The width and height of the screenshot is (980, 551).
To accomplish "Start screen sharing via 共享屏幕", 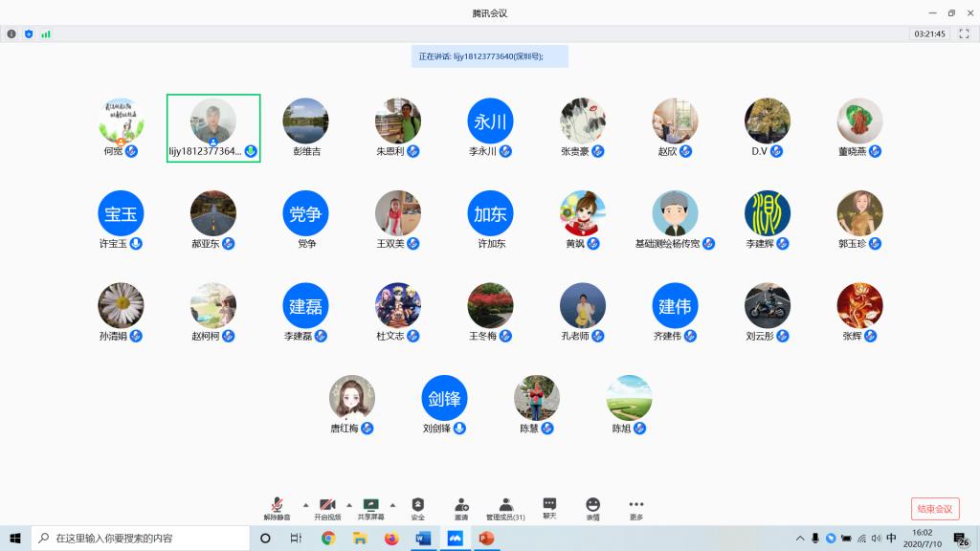I will [370, 507].
